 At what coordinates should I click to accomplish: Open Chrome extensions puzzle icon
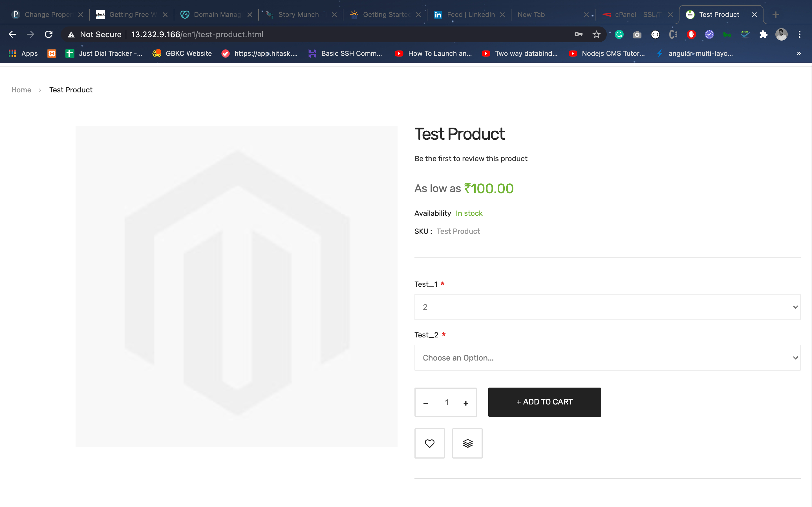coord(763,35)
